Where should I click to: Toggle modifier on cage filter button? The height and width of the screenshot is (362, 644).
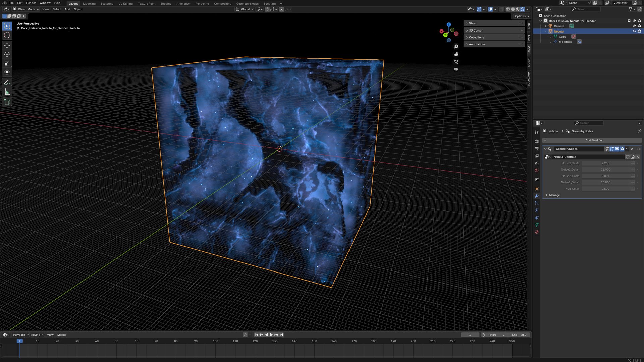pyautogui.click(x=607, y=149)
